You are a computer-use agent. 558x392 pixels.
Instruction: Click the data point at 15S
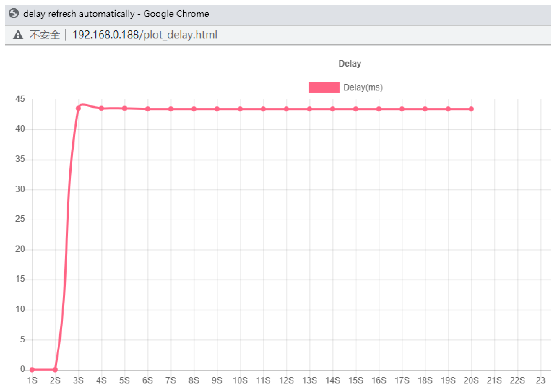click(356, 109)
